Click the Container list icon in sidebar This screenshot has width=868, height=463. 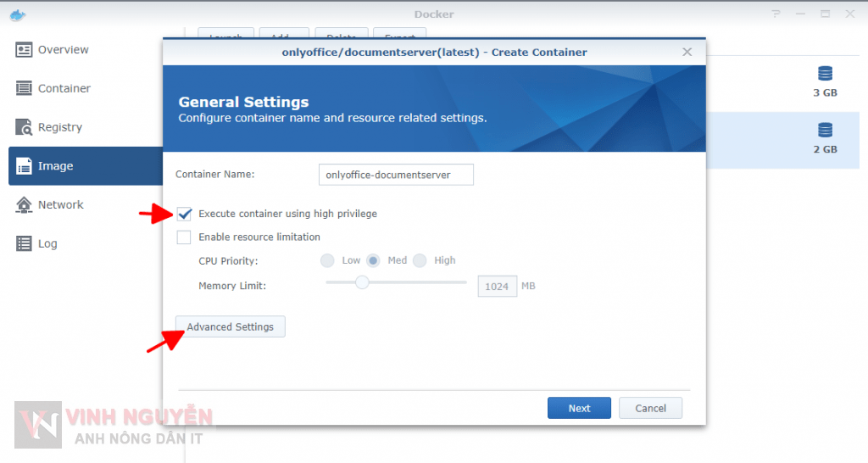click(x=24, y=88)
